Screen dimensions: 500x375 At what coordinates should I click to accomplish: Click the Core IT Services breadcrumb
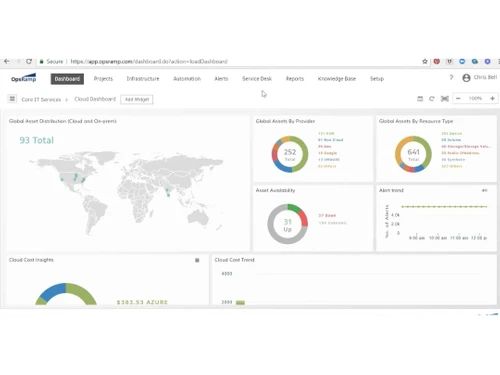click(41, 99)
